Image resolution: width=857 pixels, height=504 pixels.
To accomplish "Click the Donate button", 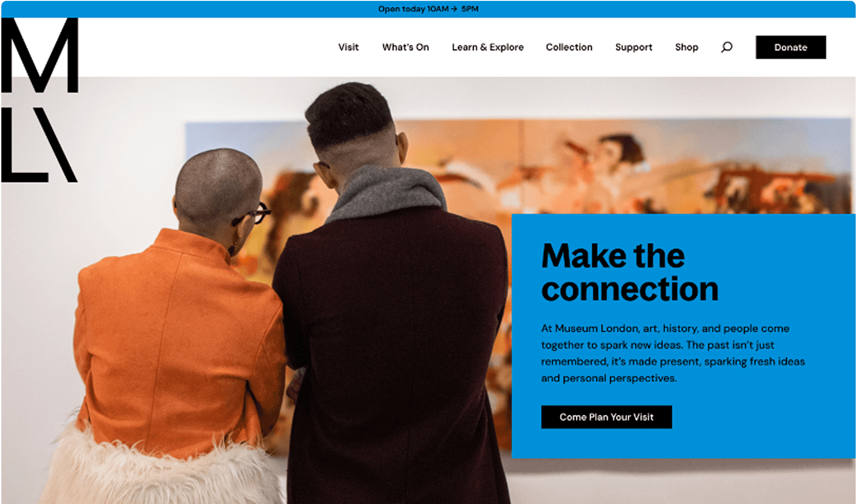I will point(790,47).
